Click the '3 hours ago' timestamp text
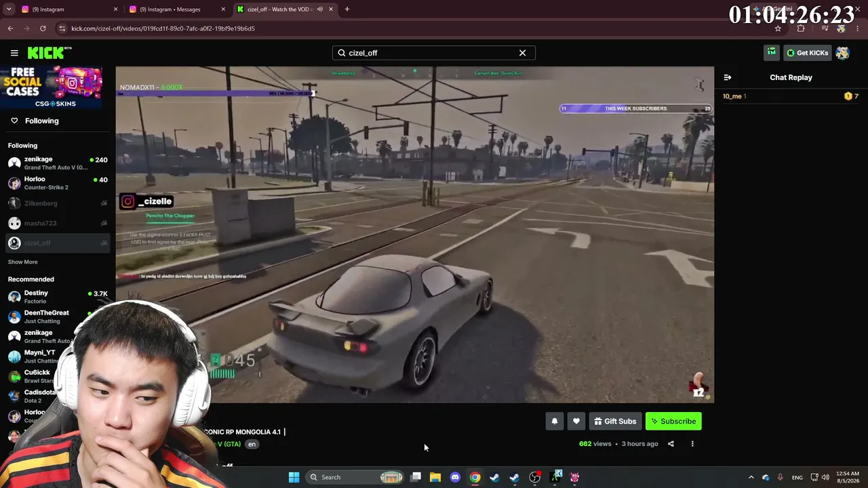The image size is (868, 488). coord(640,444)
